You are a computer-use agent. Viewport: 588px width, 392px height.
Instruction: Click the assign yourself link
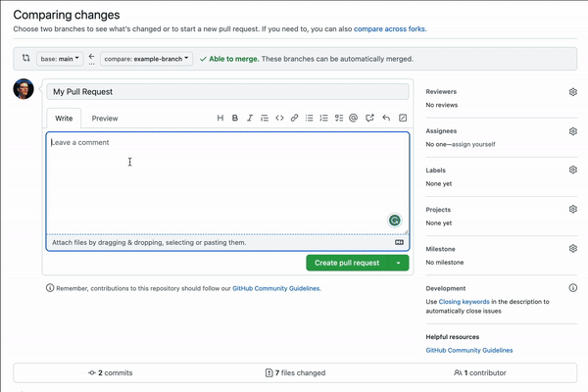[x=473, y=144]
